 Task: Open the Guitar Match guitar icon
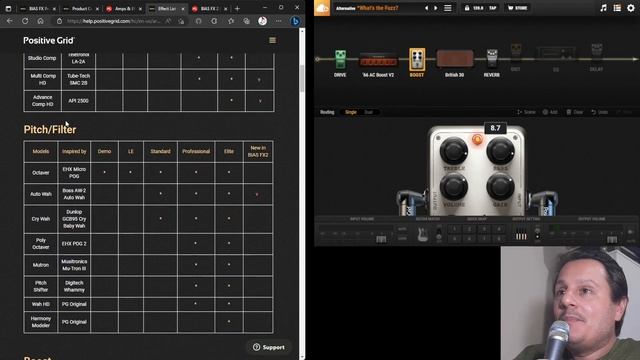point(422,235)
